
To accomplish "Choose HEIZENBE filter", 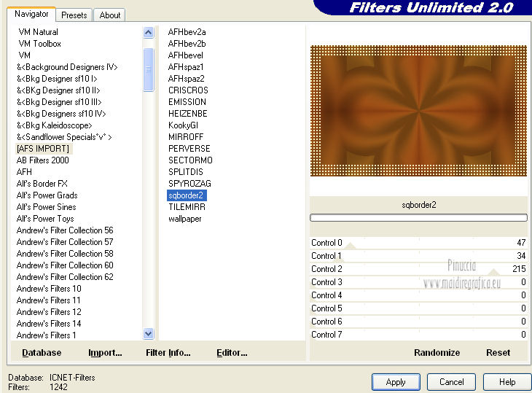I will click(187, 113).
